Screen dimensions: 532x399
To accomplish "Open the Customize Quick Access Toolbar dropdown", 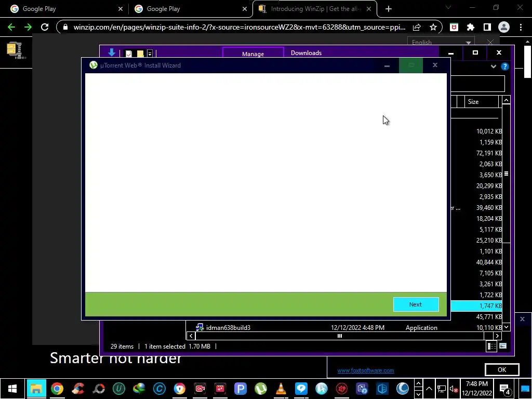I will click(150, 54).
